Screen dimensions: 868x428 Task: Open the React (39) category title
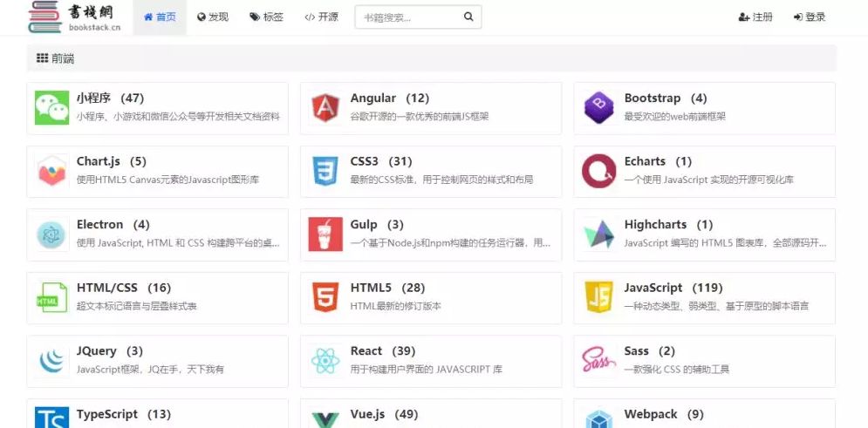coord(382,351)
